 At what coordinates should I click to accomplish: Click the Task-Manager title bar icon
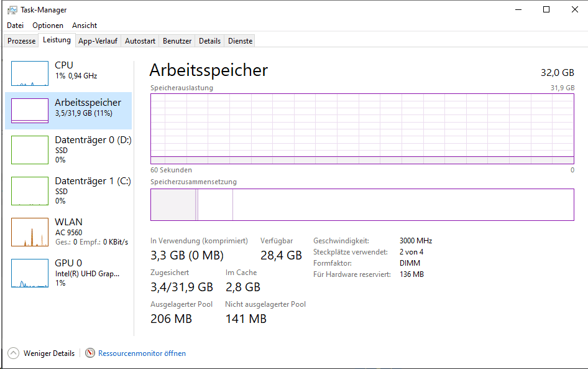[x=12, y=10]
